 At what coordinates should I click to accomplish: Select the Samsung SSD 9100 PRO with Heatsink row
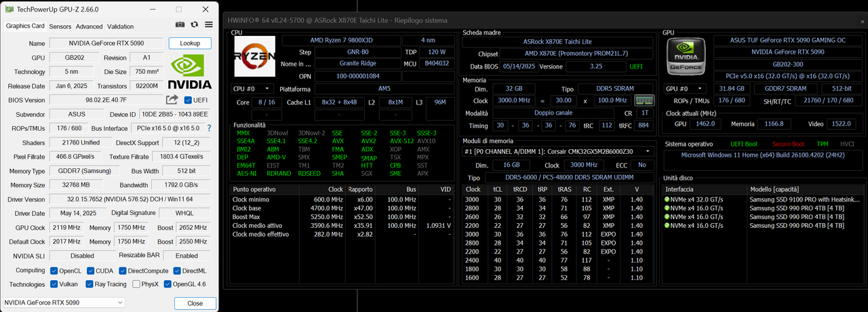point(764,199)
